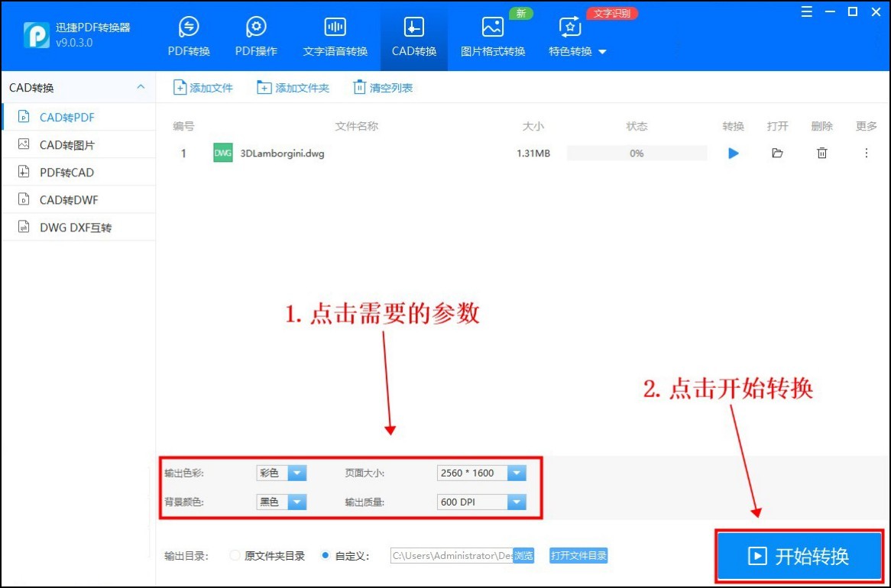Switch to 图片格式转换 mode
Screen dimensions: 891x588
(492, 34)
